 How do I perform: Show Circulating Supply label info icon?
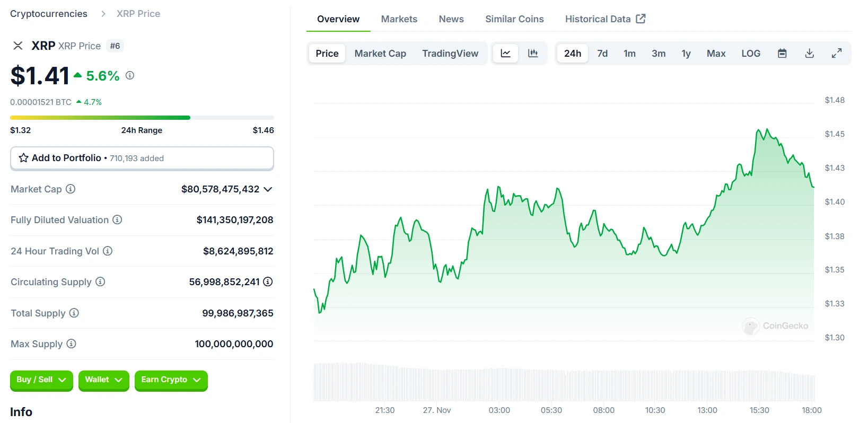[100, 281]
